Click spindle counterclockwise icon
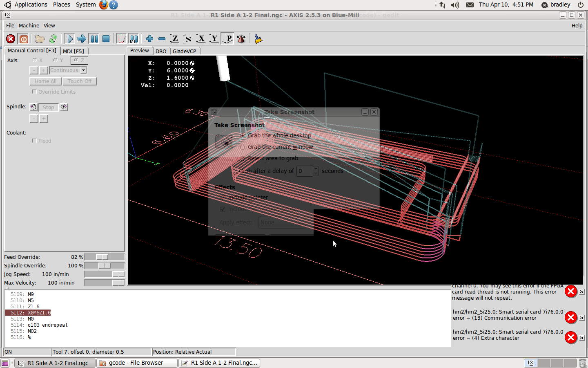 (34, 107)
